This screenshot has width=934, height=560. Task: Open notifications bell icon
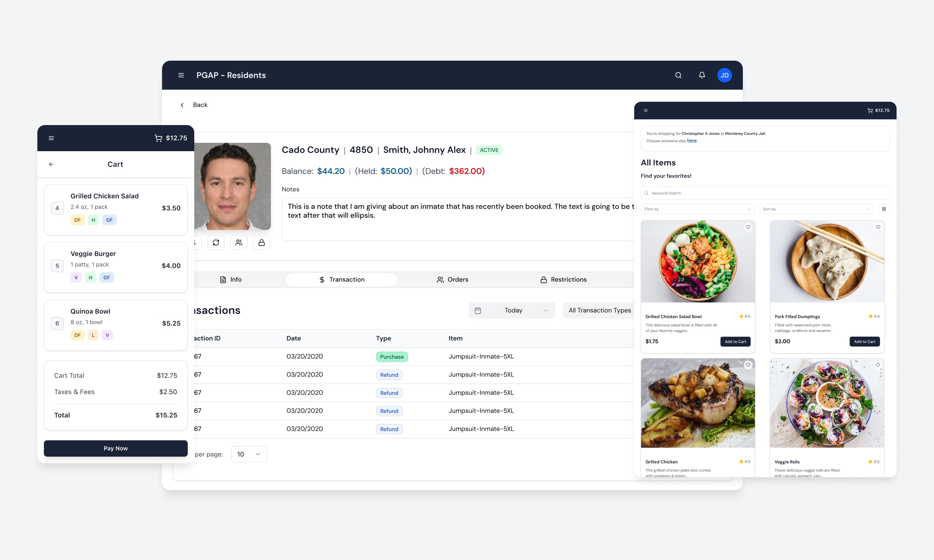(701, 75)
